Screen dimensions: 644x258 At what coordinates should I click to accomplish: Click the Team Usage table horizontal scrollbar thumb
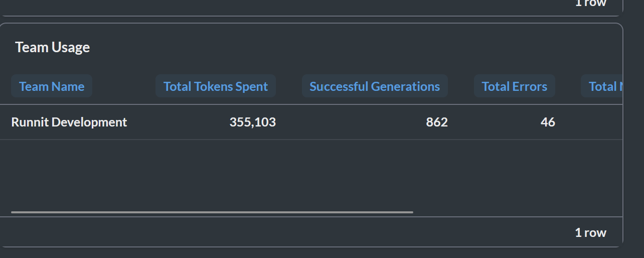(212, 212)
